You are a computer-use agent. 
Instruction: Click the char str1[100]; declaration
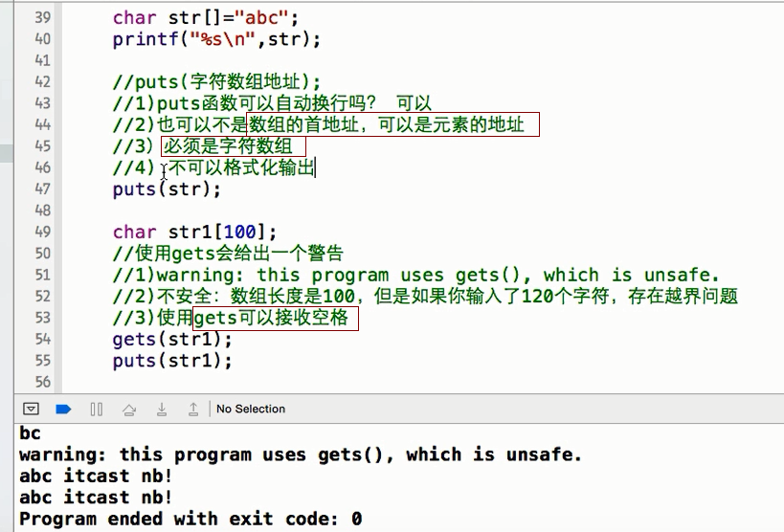pyautogui.click(x=194, y=232)
